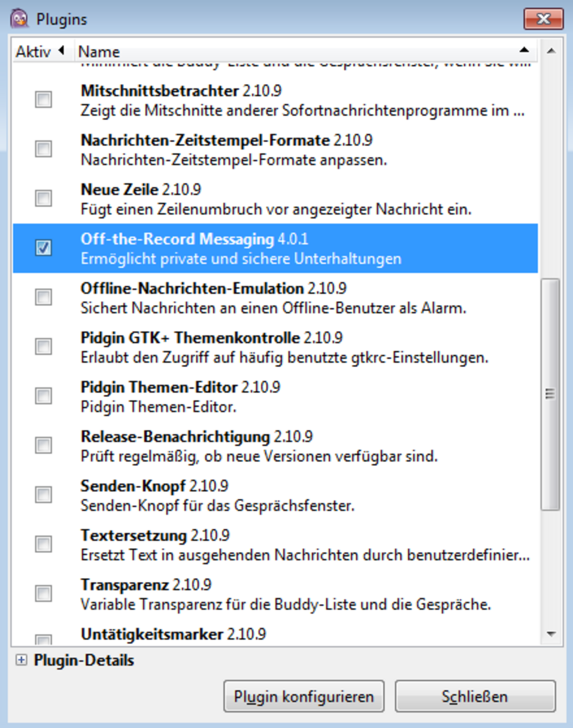573x728 pixels.
Task: Click the Aktiv column header
Action: pyautogui.click(x=33, y=51)
